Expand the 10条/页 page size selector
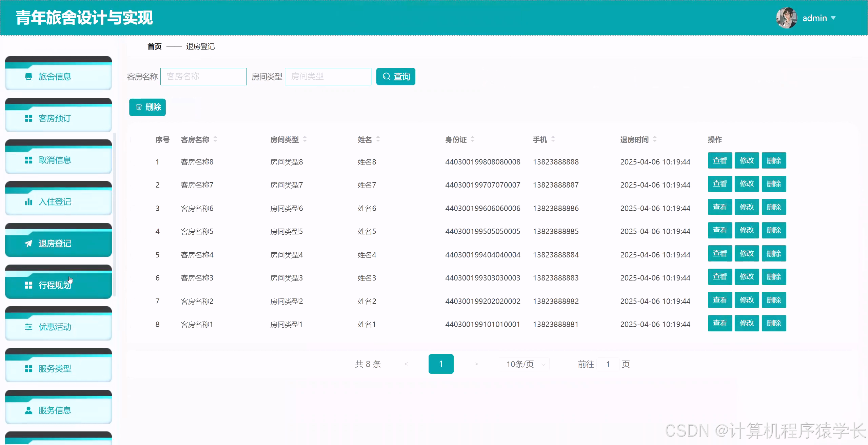 (x=524, y=364)
